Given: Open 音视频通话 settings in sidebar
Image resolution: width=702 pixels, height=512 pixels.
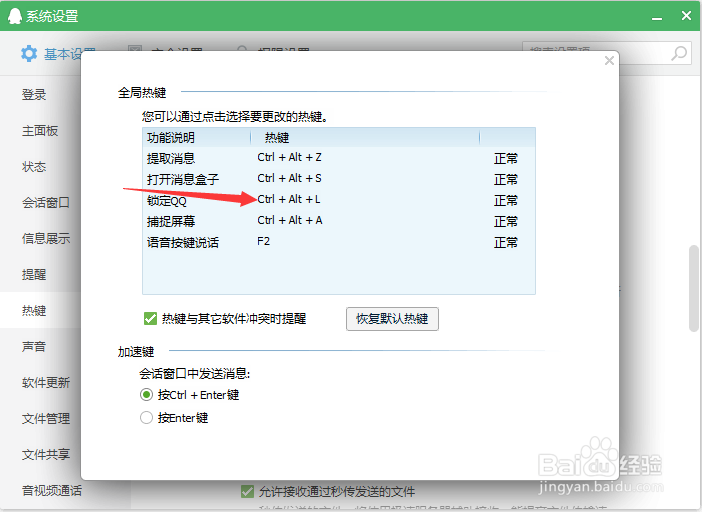Looking at the screenshot, I should (x=52, y=491).
